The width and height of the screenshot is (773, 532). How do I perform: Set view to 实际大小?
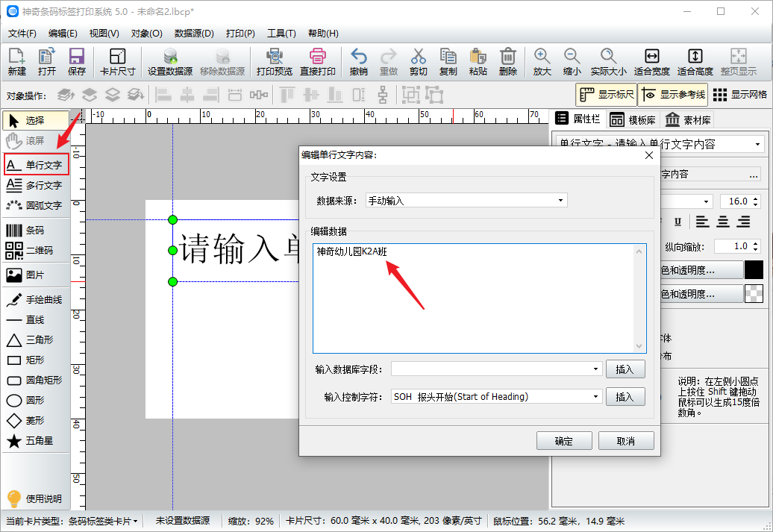tap(608, 62)
